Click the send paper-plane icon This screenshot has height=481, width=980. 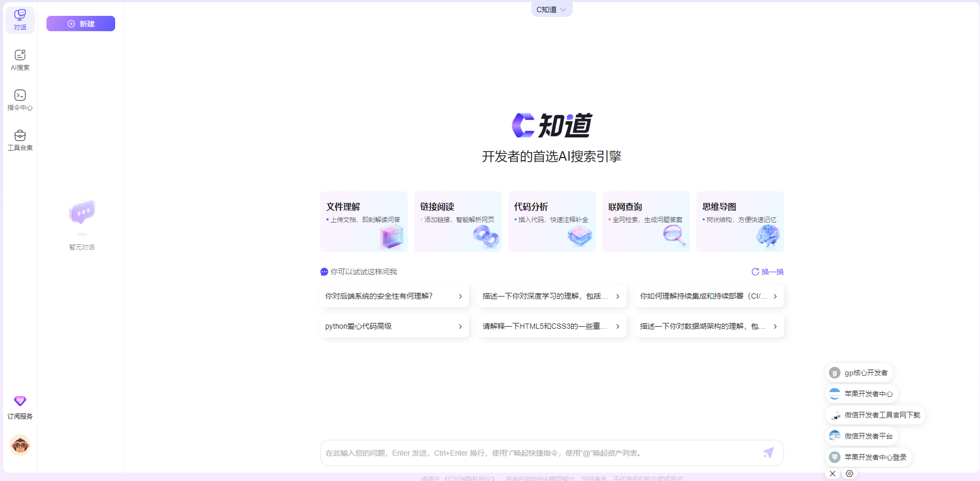[769, 452]
